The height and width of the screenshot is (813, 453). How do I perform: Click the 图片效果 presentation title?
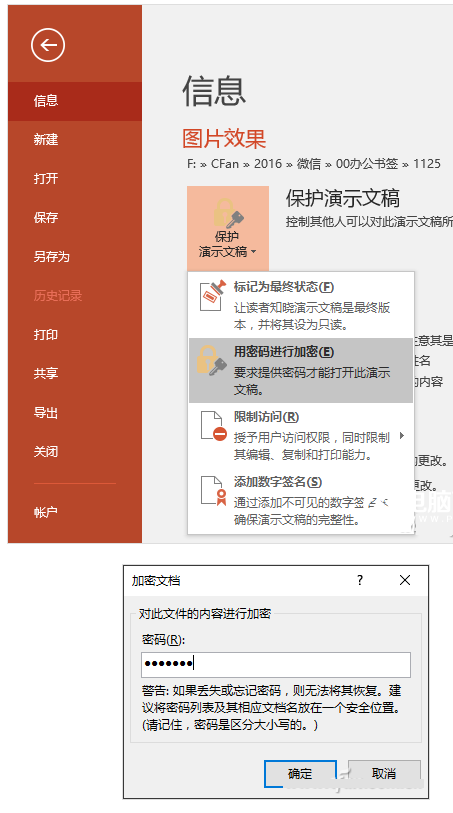224,138
